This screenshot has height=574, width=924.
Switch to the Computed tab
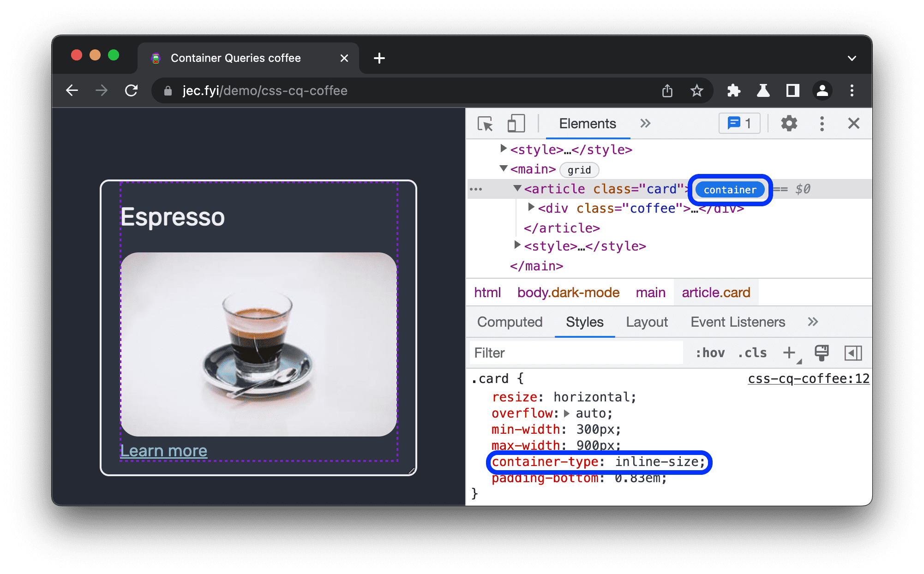pyautogui.click(x=509, y=323)
